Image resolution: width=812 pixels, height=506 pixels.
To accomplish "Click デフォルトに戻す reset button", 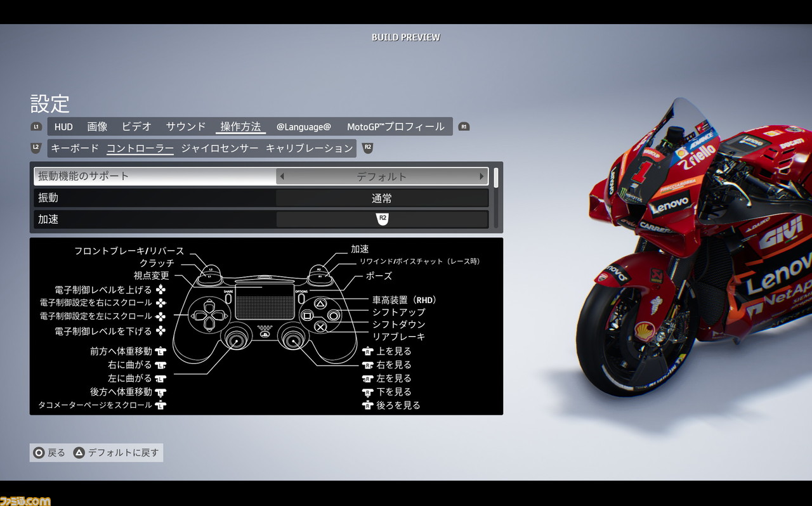I will point(117,453).
